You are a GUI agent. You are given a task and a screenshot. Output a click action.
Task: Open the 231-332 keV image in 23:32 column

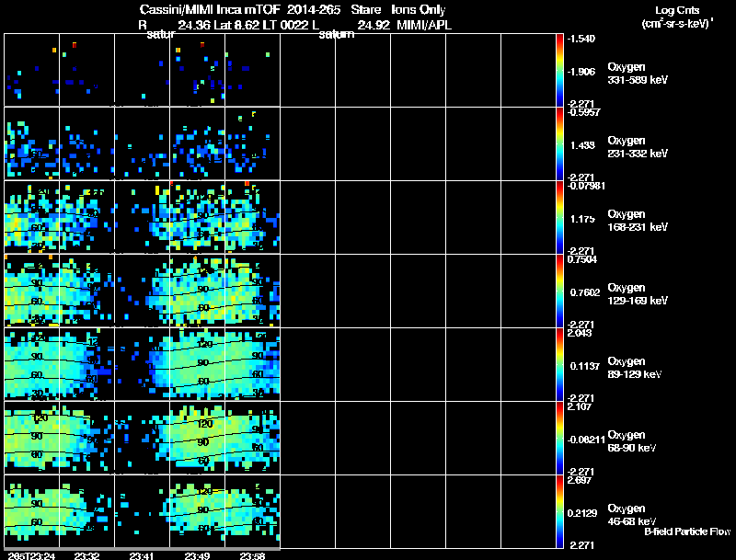86,143
